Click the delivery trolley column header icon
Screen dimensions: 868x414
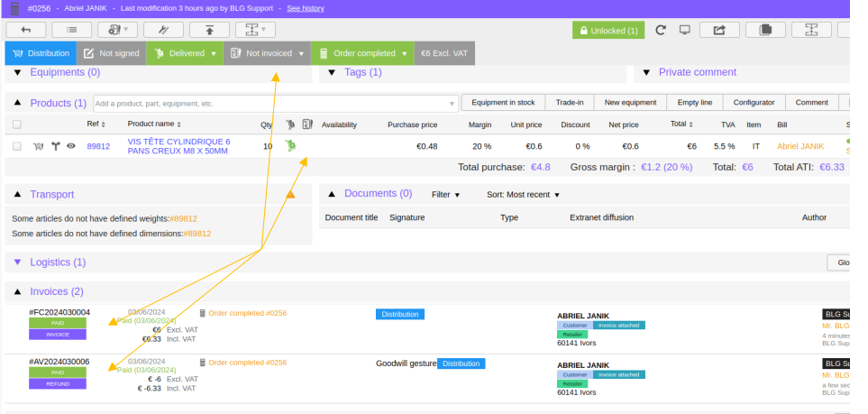pos(290,124)
